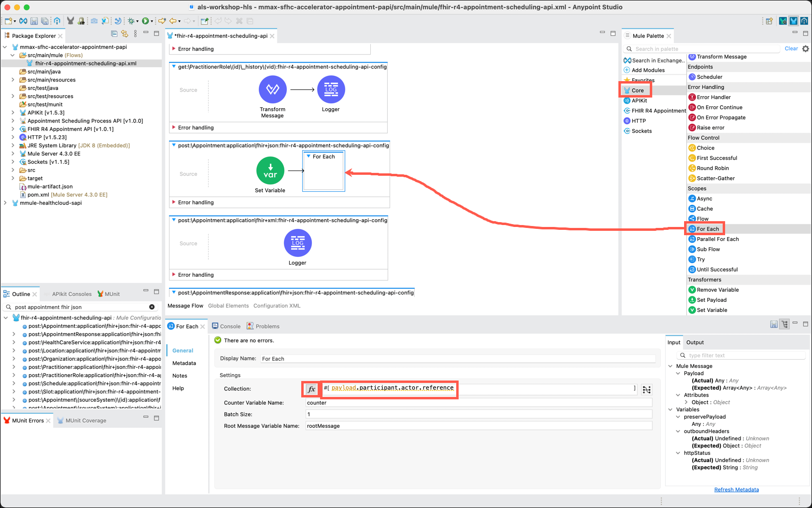Open the MUnit Coverage tab

pos(82,421)
